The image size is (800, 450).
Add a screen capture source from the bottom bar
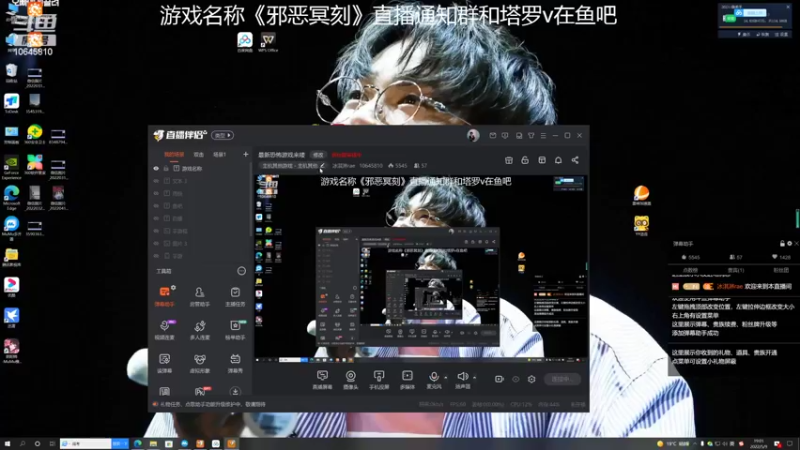tap(322, 380)
